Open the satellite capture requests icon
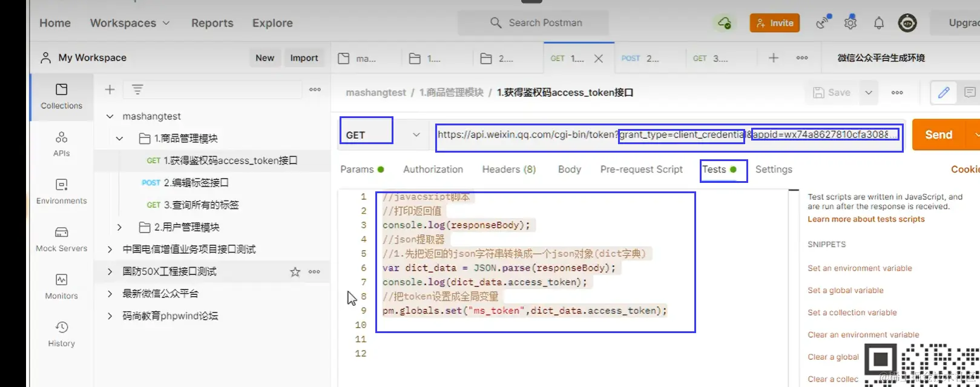Viewport: 980px width, 387px height. (822, 22)
